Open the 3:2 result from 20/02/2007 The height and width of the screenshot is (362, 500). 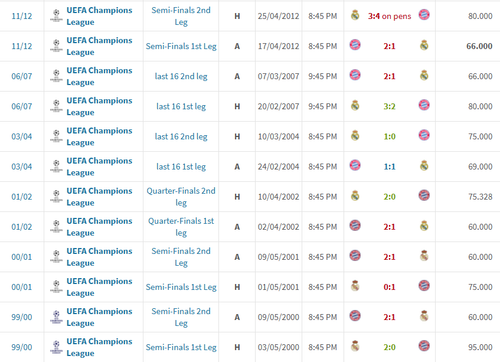tap(389, 106)
